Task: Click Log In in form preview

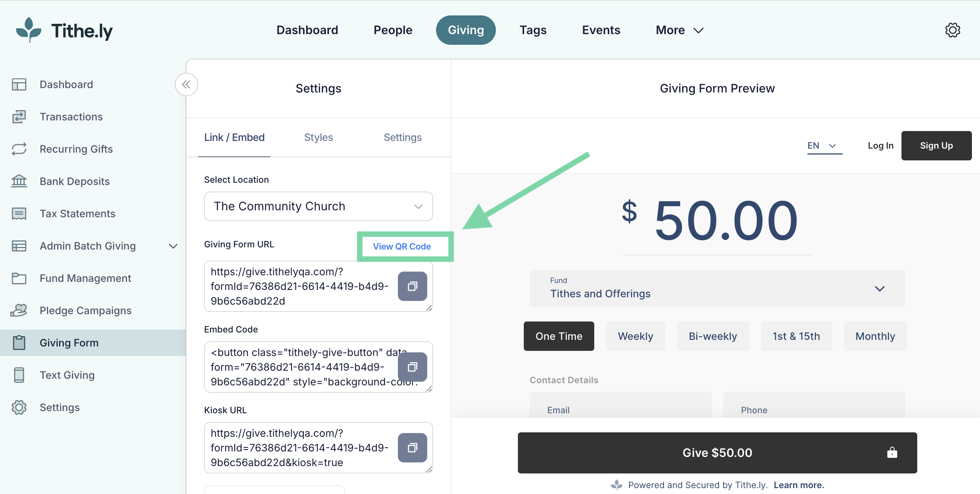Action: [880, 146]
